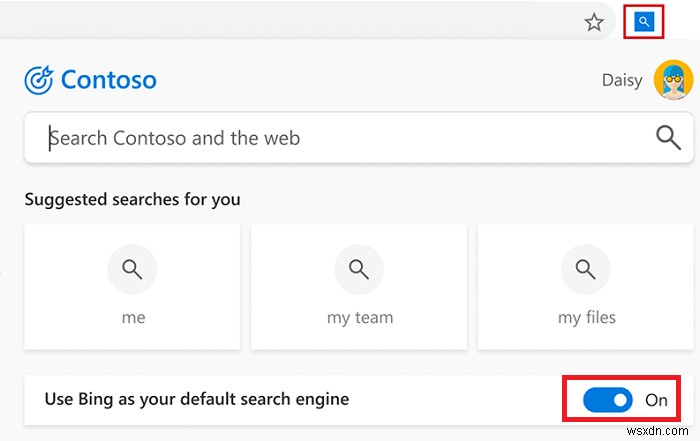Click the Contoso target logo icon
700x441 pixels.
point(38,79)
